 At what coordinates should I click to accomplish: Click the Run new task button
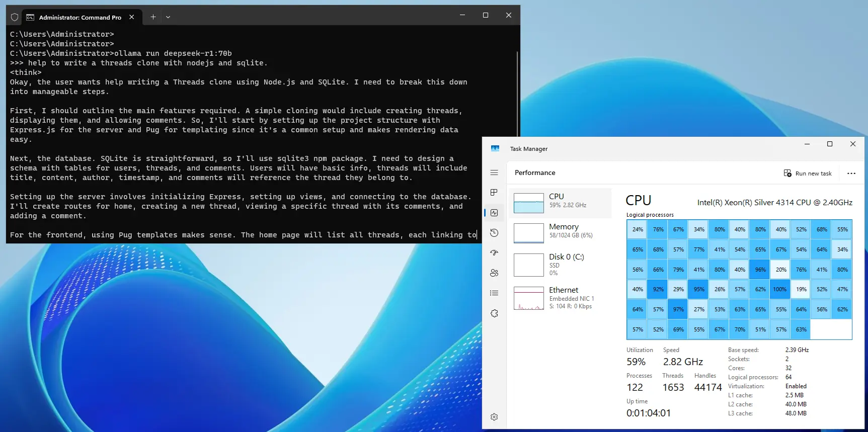(x=808, y=174)
